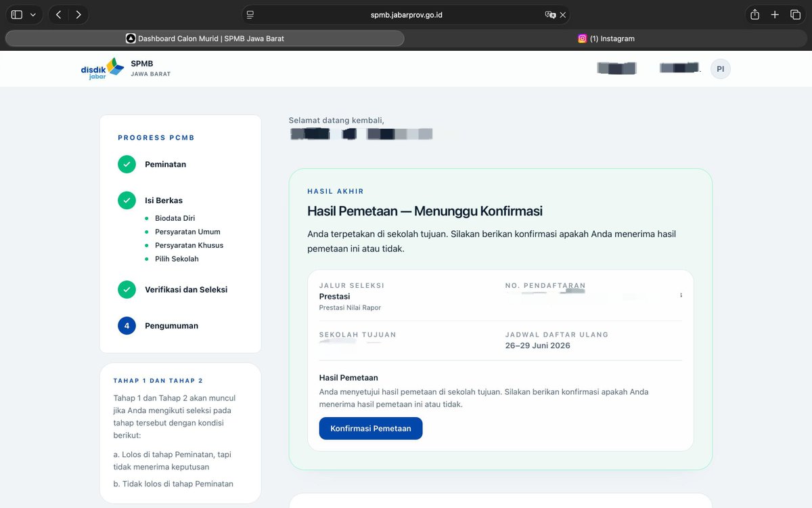812x508 pixels.
Task: Click the SEKOLAH TUJUAN label
Action: [358, 335]
